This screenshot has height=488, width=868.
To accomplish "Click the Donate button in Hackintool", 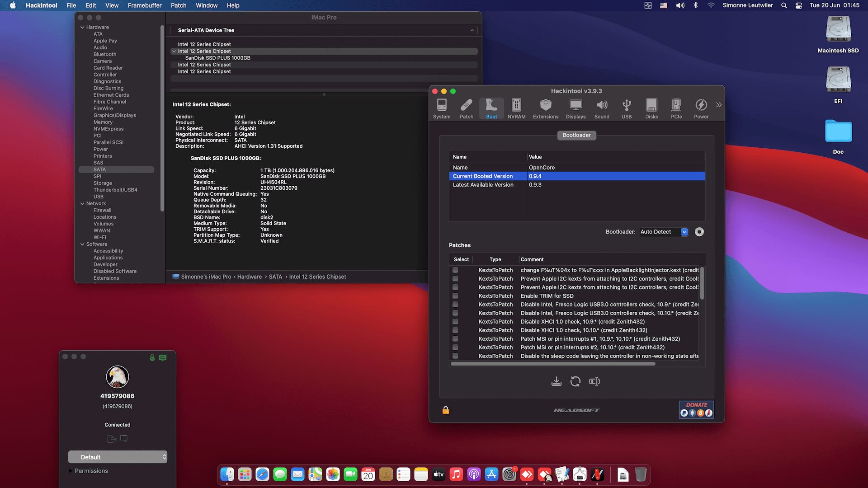I will pos(696,409).
